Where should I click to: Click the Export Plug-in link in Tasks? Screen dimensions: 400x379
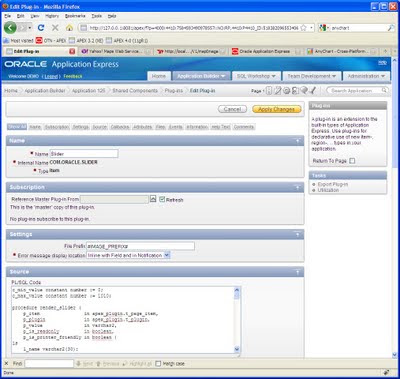[x=333, y=184]
